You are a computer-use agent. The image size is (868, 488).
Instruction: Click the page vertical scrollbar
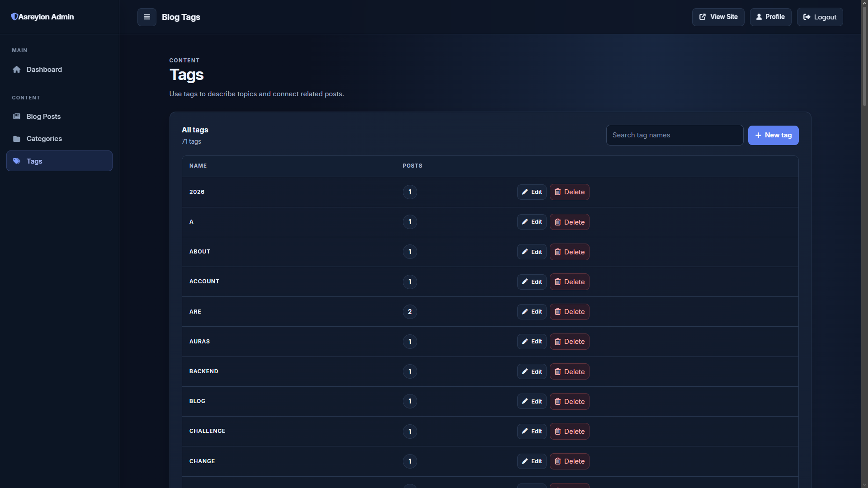pyautogui.click(x=864, y=244)
